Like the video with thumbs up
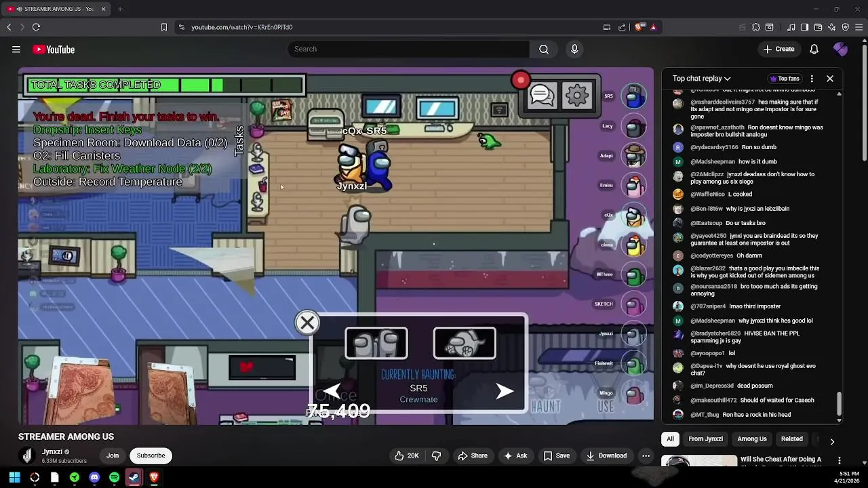This screenshot has width=868, height=488. (x=406, y=455)
